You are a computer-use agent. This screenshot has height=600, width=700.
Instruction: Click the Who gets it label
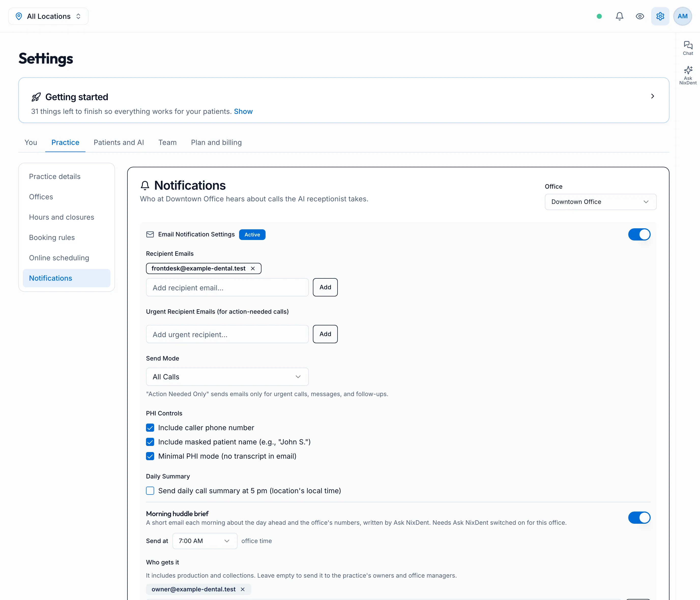(x=163, y=562)
